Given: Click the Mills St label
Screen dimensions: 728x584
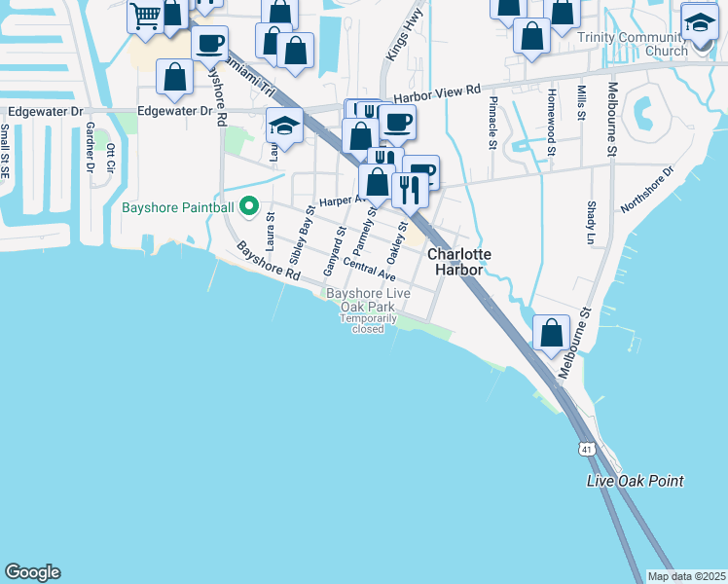Looking at the screenshot, I should (x=581, y=102).
